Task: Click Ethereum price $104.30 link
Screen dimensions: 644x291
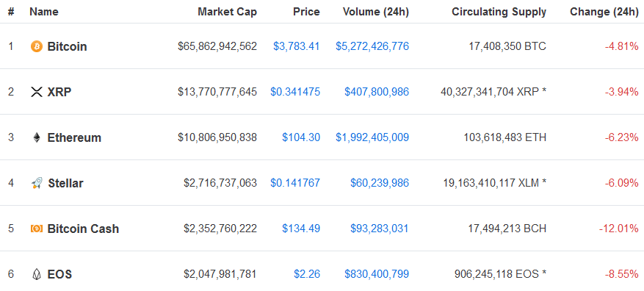Action: (301, 137)
